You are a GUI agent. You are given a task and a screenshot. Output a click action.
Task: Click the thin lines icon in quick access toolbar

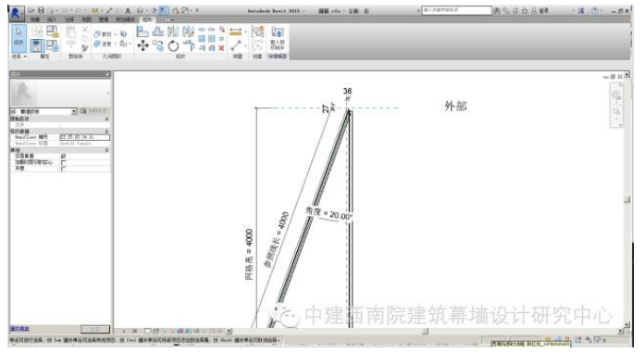pos(164,10)
